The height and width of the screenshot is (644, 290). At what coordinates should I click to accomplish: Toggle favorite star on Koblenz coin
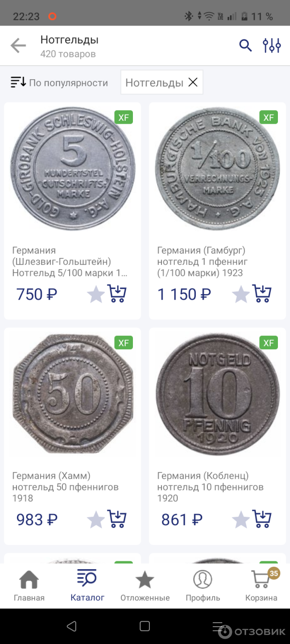click(x=241, y=520)
